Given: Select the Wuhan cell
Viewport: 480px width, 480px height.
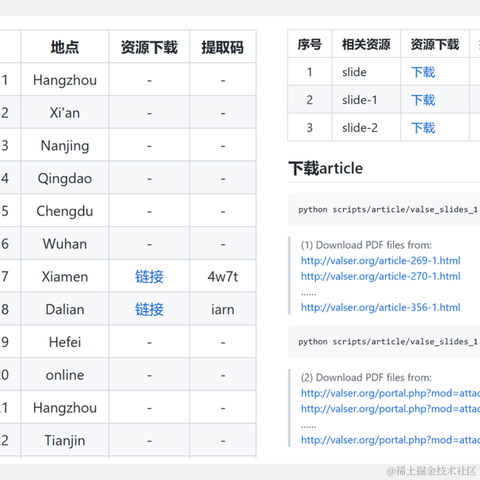Looking at the screenshot, I should [65, 244].
